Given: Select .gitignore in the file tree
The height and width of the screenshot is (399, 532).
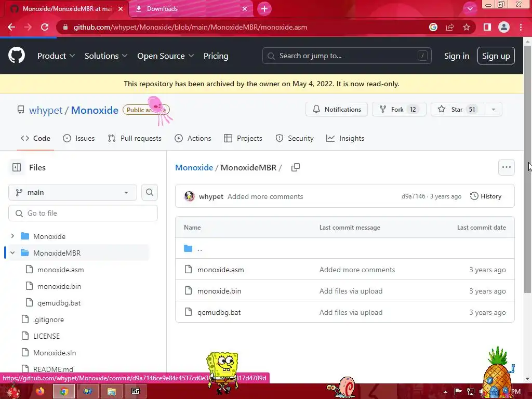Looking at the screenshot, I should pyautogui.click(x=48, y=320).
